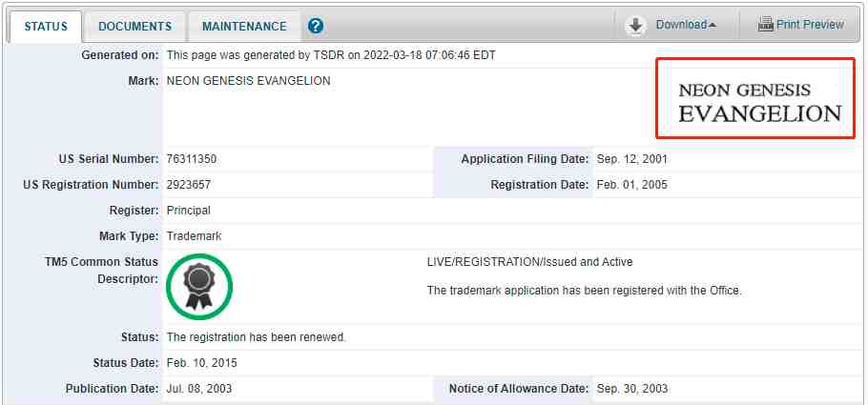Click the round download arrow icon
Screen dimensions: 868x405
click(635, 26)
